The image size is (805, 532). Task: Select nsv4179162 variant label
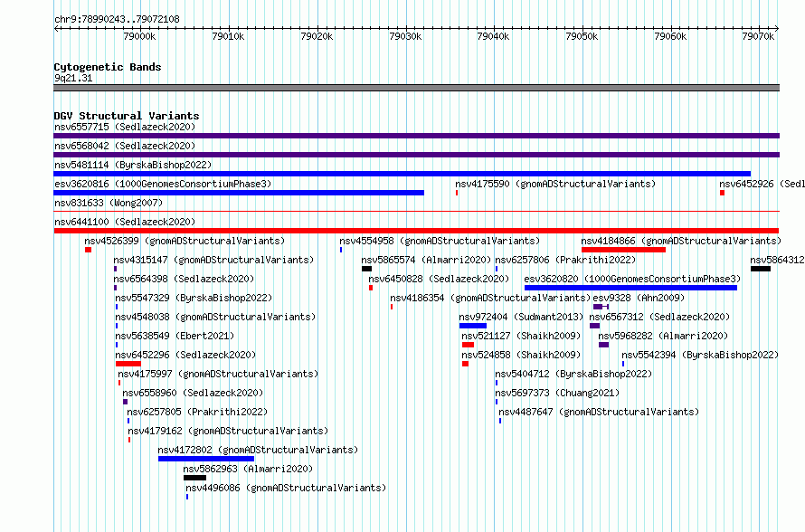228,431
